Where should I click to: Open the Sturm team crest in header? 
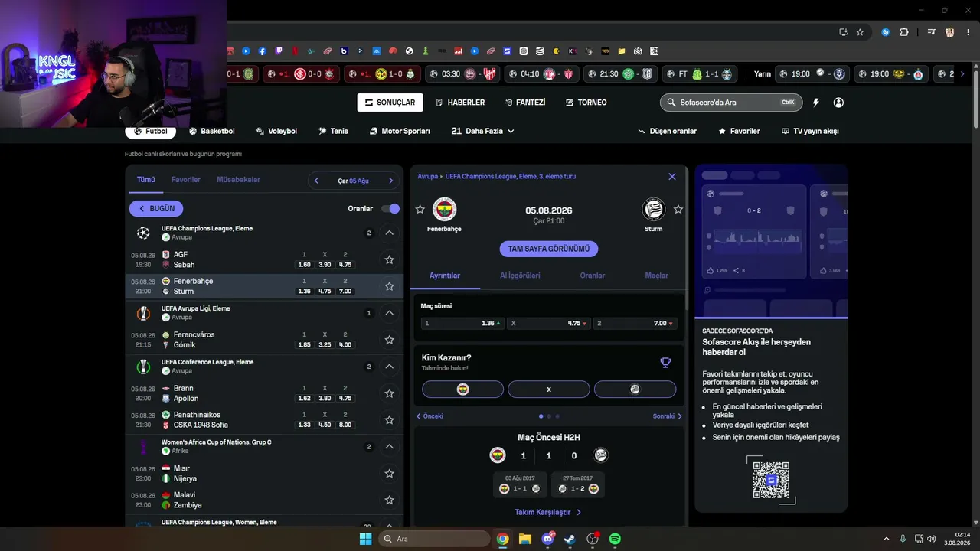[x=653, y=209]
